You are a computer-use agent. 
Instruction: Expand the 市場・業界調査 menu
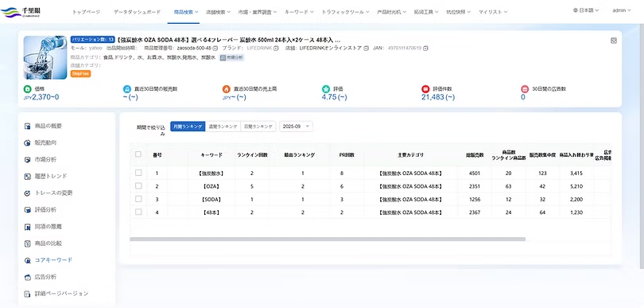(258, 12)
